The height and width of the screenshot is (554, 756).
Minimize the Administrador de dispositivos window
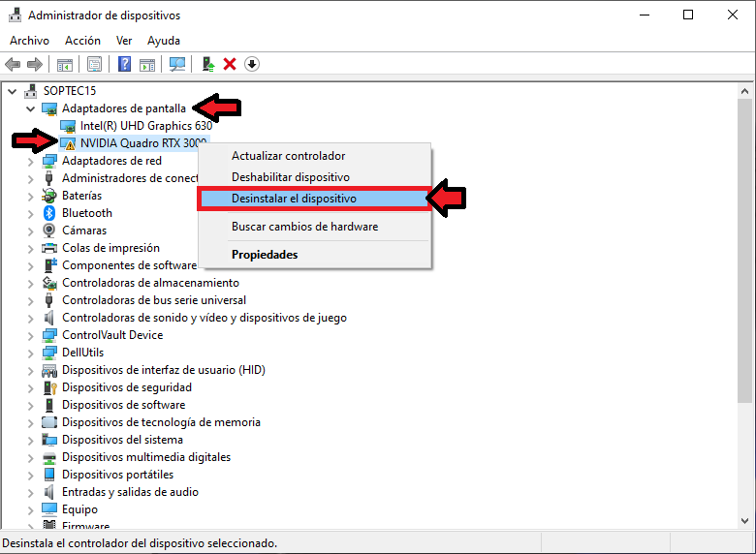645,15
